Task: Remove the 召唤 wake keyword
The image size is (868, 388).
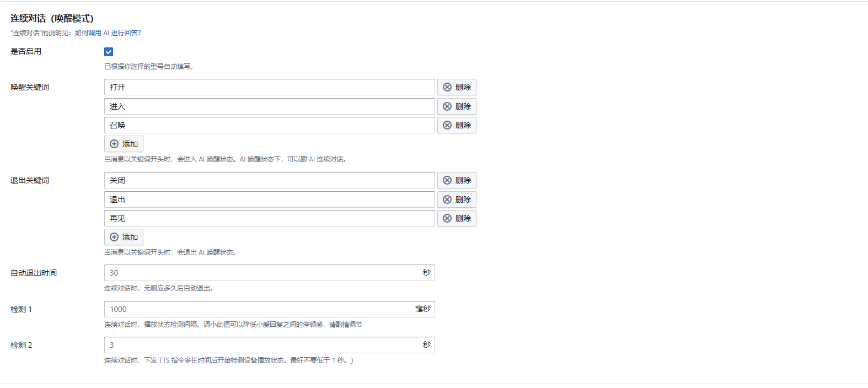Action: [457, 125]
